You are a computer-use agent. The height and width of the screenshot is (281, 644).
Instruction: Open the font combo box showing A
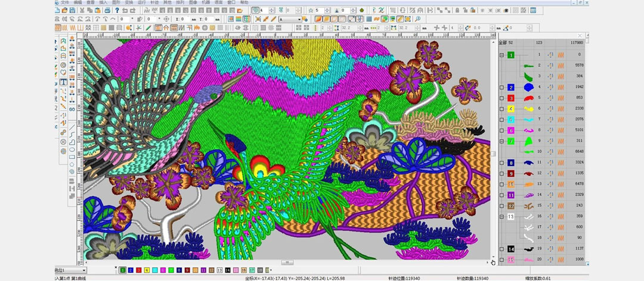(292, 19)
